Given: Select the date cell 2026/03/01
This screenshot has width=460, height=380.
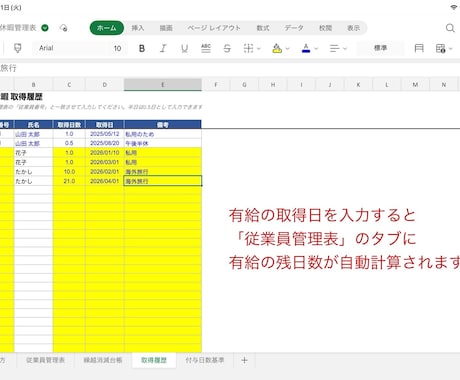Looking at the screenshot, I should click(x=105, y=162).
